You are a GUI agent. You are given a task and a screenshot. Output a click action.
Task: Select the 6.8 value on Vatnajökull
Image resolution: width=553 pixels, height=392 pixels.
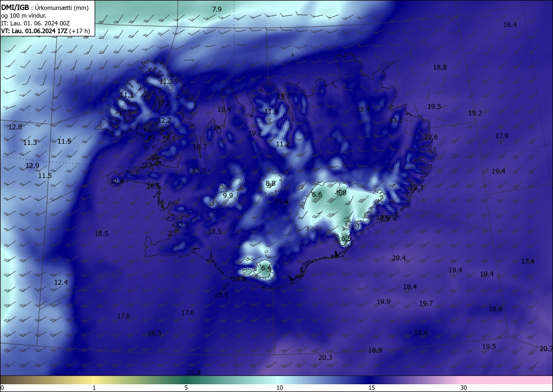(x=341, y=192)
